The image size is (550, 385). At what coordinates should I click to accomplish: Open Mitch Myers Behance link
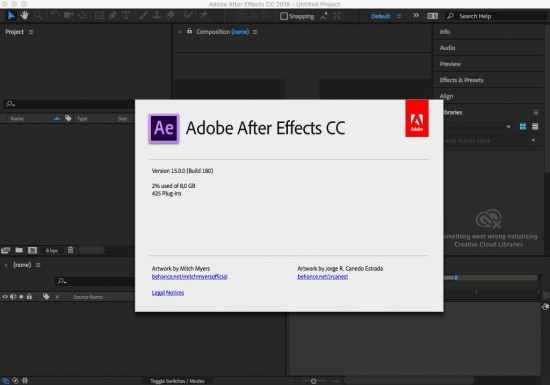189,277
